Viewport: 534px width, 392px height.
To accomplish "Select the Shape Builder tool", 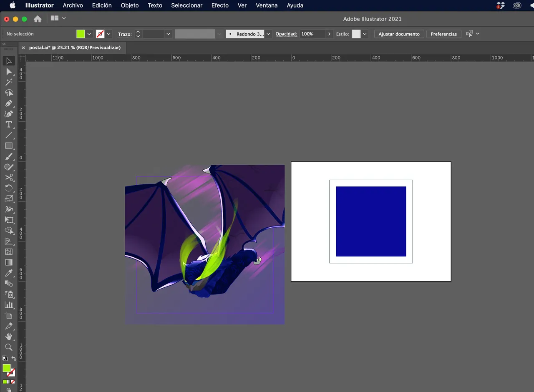I will (8, 231).
